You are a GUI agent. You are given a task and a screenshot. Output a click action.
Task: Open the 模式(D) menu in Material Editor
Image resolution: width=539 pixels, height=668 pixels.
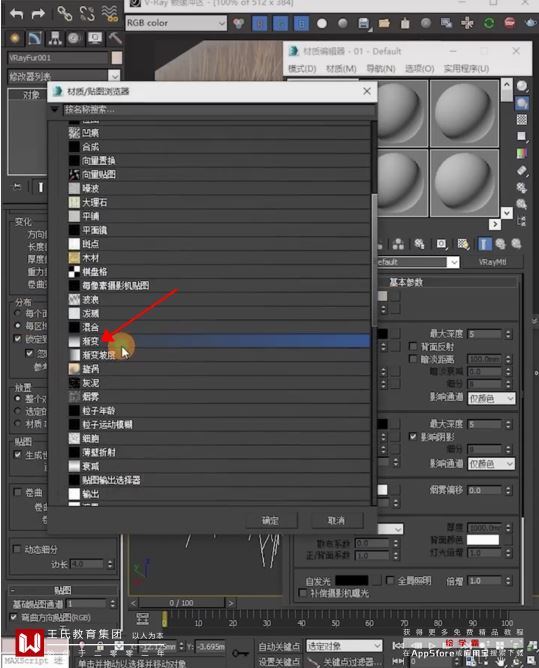pos(302,69)
